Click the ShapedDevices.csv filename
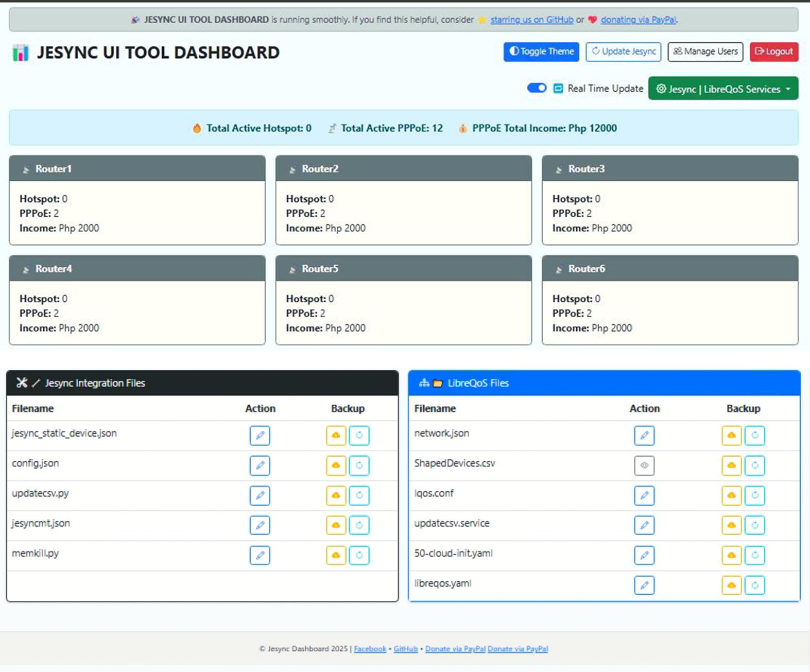810x672 pixels. [x=455, y=463]
